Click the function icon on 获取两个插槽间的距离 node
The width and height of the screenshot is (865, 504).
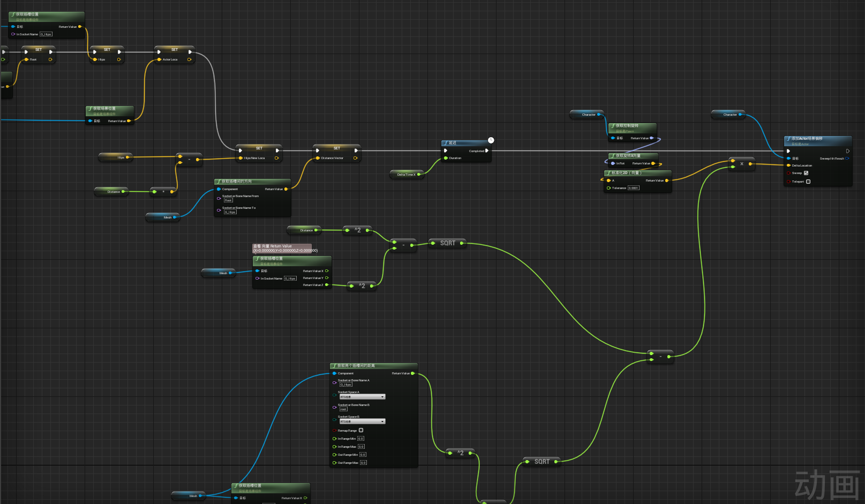click(x=334, y=365)
